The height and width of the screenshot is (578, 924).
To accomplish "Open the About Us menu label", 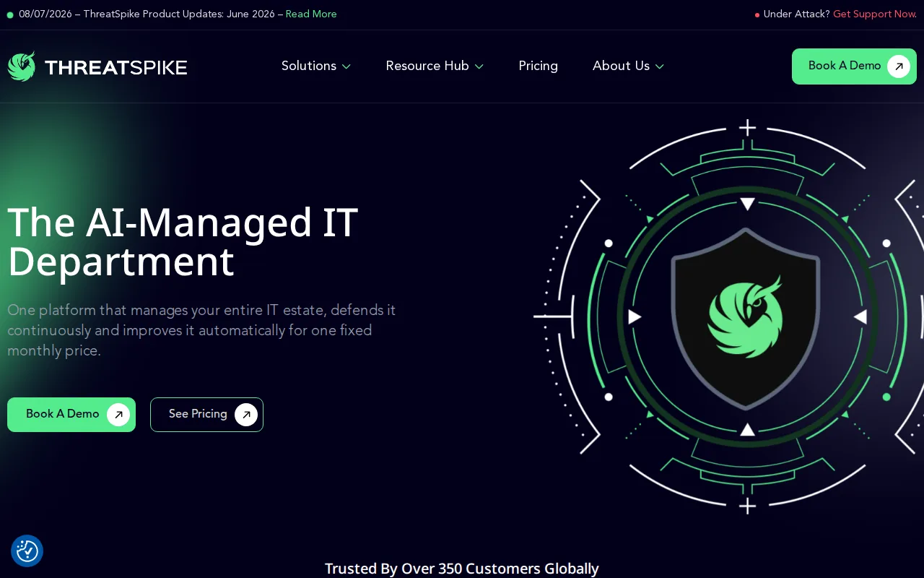I will pos(622,66).
